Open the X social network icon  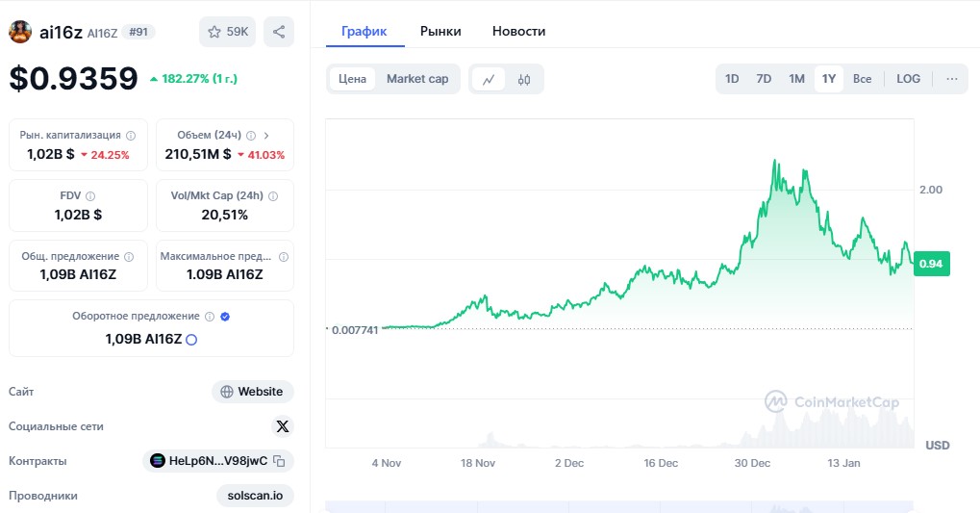coord(282,426)
